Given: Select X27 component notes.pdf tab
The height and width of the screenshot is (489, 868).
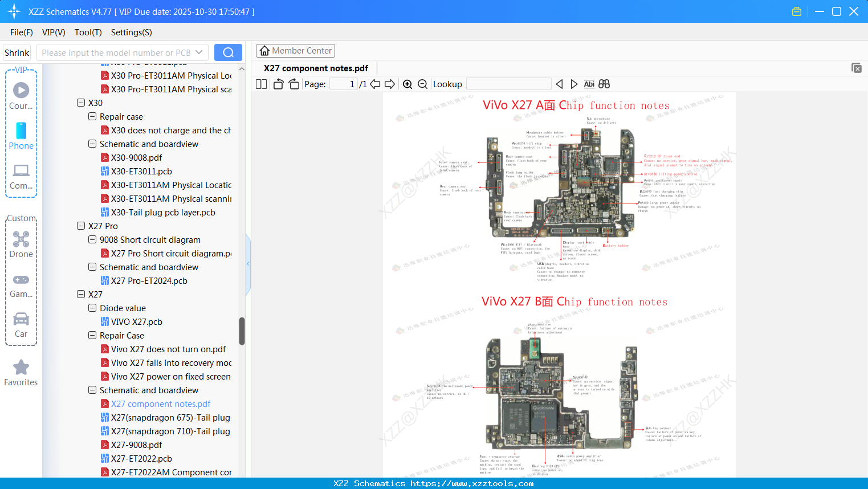Looking at the screenshot, I should point(316,68).
